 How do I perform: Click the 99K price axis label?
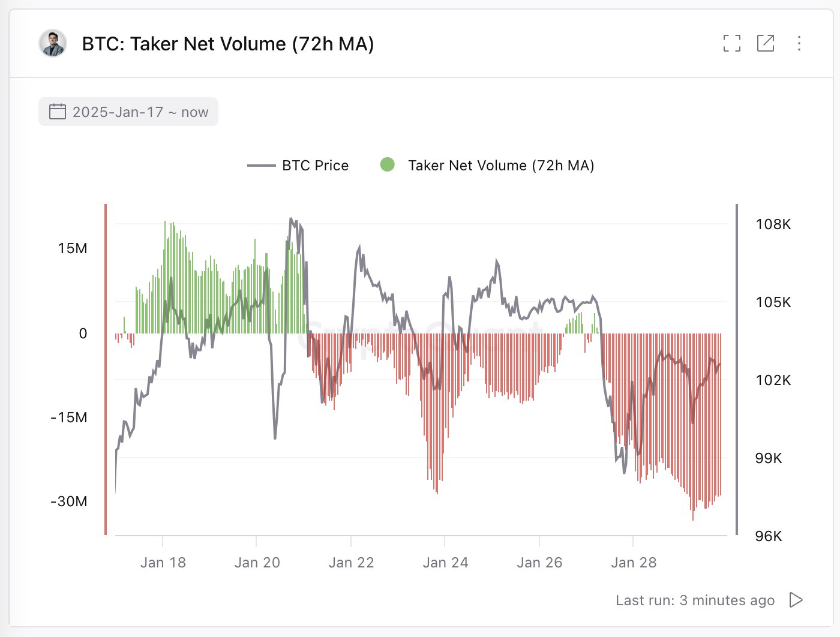point(769,458)
